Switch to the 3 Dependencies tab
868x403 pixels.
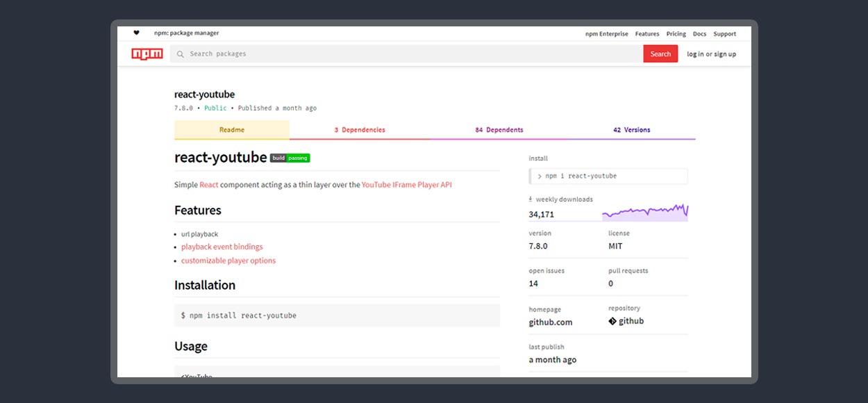tap(360, 130)
